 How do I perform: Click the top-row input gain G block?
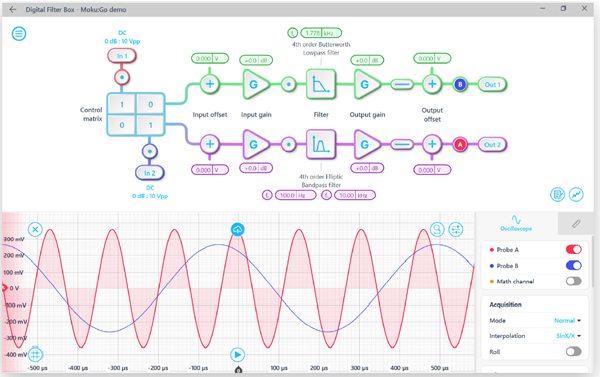click(x=255, y=84)
